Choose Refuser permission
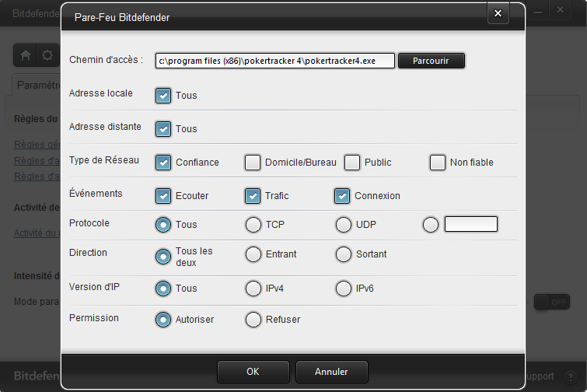This screenshot has height=392, width=587. click(253, 320)
